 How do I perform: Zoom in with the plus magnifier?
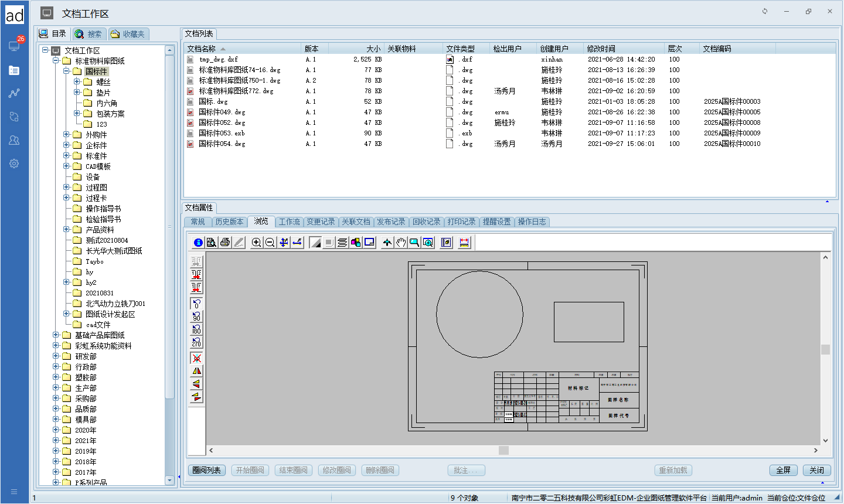click(256, 243)
